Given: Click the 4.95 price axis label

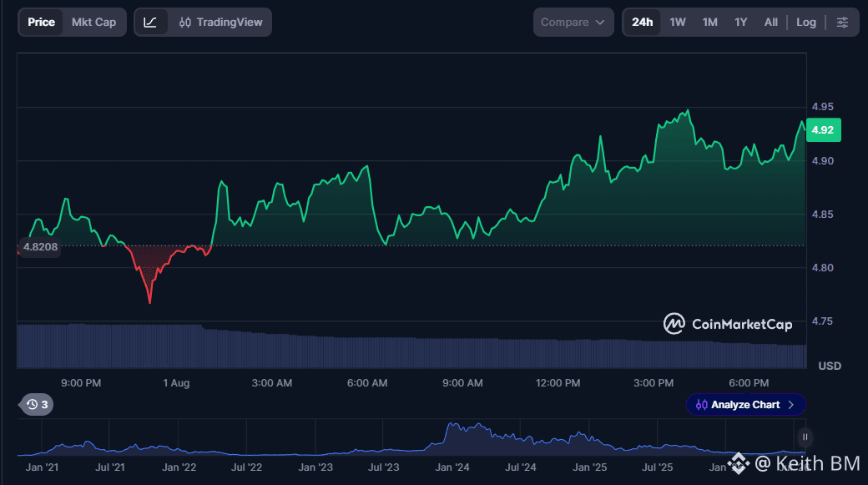Looking at the screenshot, I should pos(823,107).
